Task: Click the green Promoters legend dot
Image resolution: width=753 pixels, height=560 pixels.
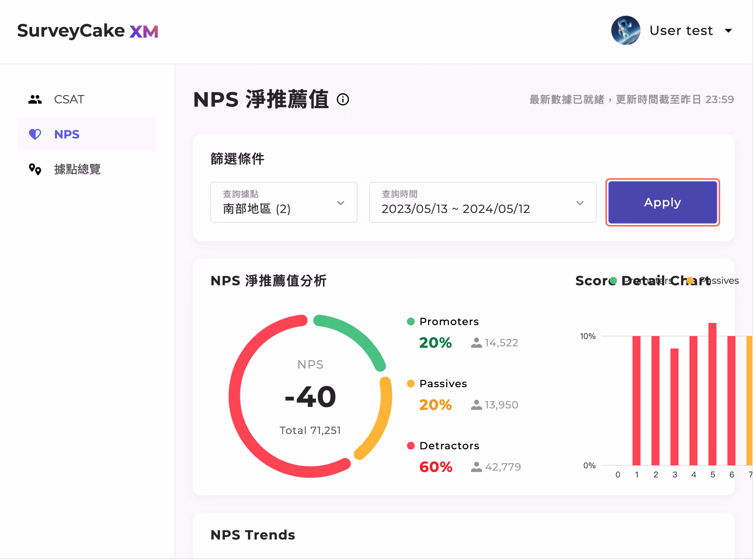Action: [x=411, y=321]
